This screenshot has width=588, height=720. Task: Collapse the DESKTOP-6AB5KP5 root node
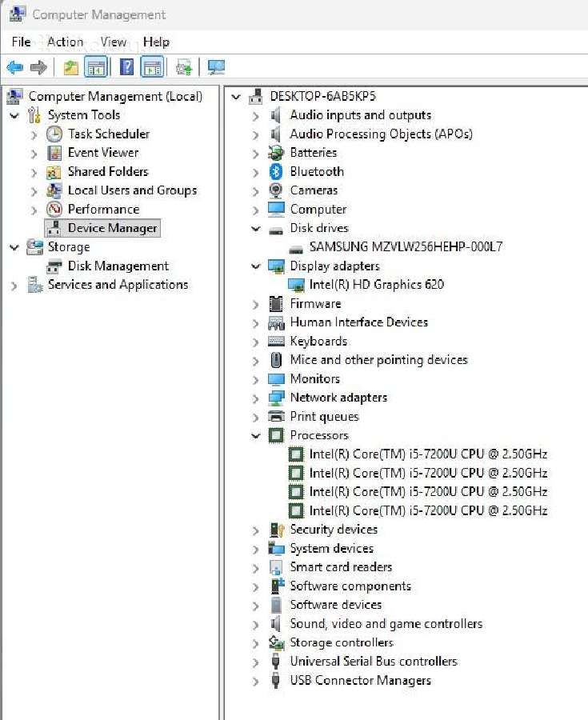point(236,97)
